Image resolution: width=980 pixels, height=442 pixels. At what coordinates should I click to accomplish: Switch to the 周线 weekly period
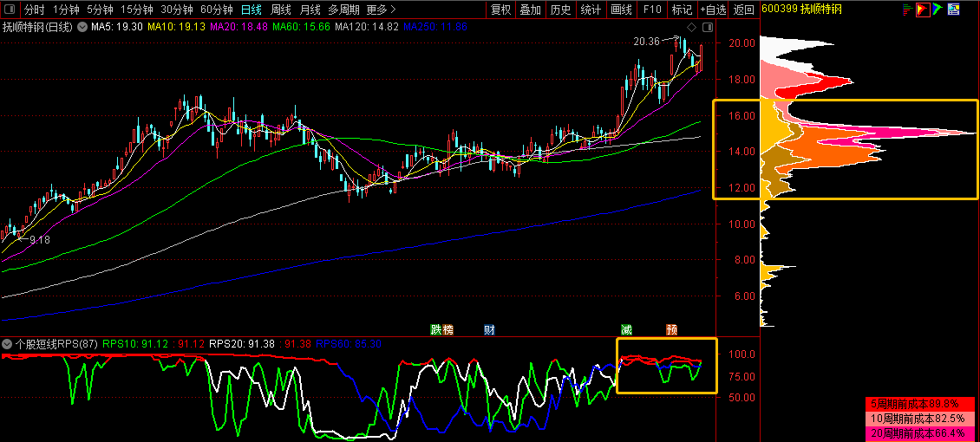coord(280,10)
